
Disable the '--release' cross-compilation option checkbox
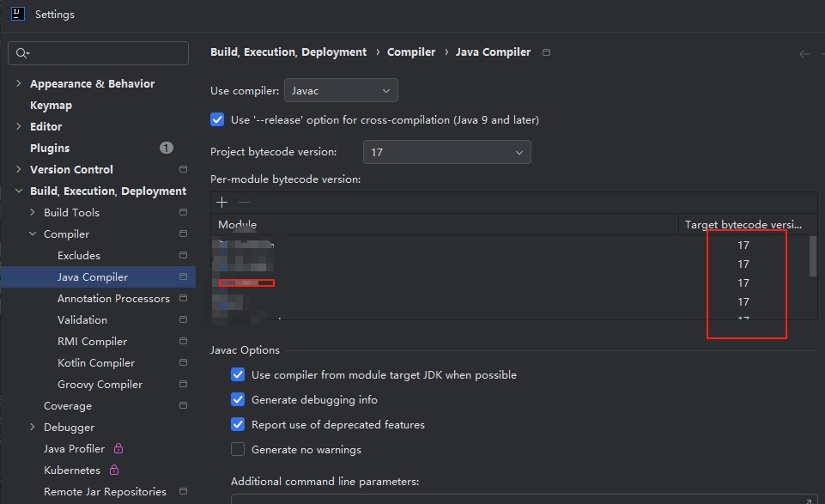click(217, 120)
